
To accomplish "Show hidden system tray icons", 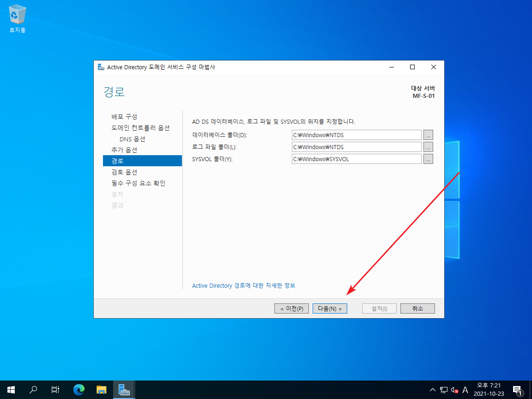I will pyautogui.click(x=433, y=390).
